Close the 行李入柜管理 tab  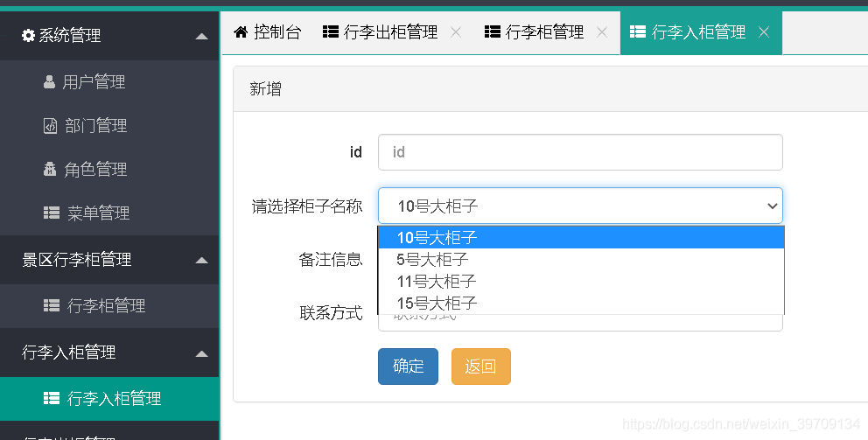pos(764,32)
